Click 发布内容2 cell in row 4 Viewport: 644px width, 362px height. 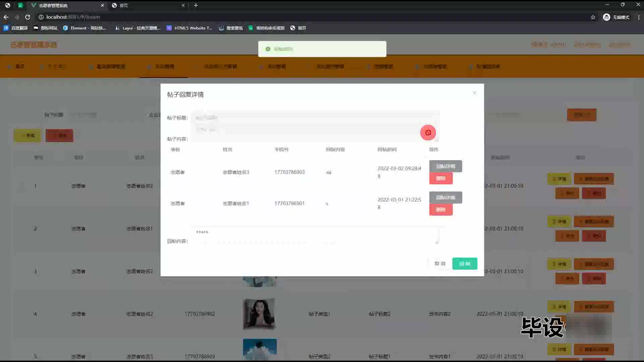pyautogui.click(x=440, y=314)
